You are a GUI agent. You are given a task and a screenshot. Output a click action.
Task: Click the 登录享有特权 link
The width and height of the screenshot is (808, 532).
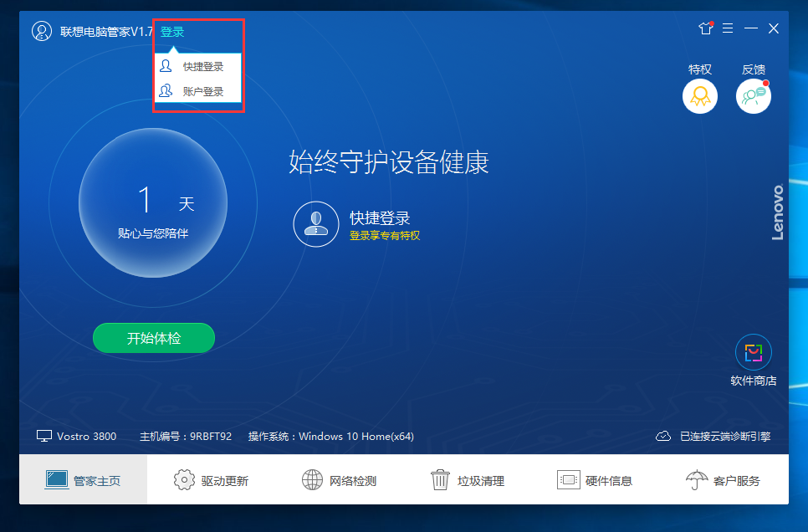pos(385,235)
